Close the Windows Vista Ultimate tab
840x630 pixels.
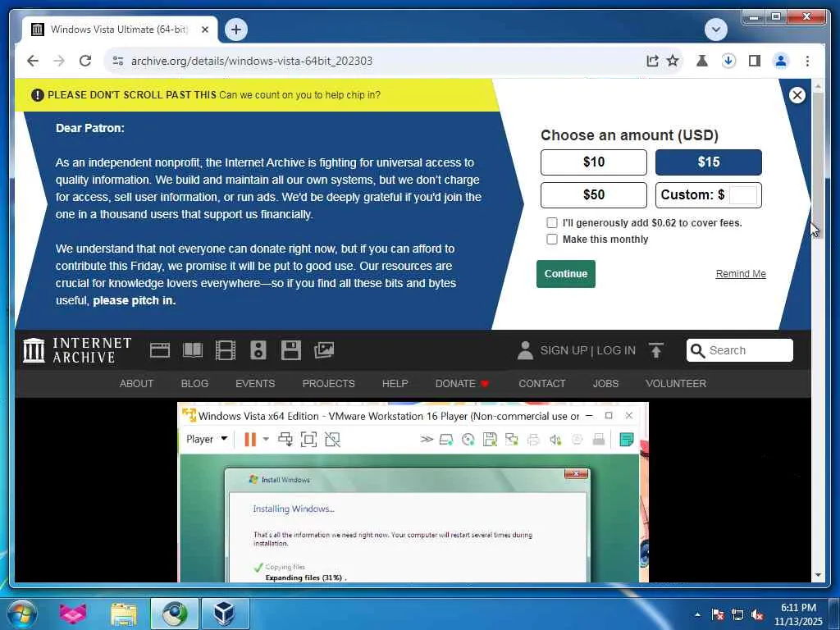(204, 30)
